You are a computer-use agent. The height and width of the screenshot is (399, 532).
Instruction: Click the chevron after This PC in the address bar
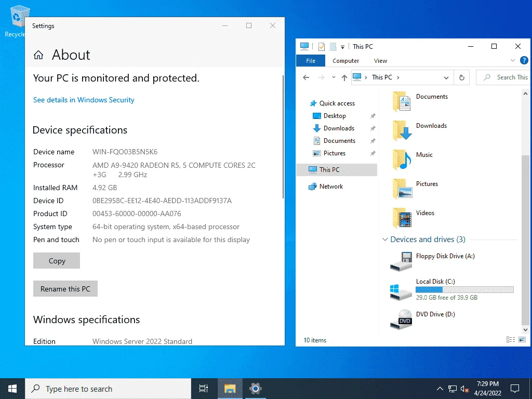click(x=398, y=77)
